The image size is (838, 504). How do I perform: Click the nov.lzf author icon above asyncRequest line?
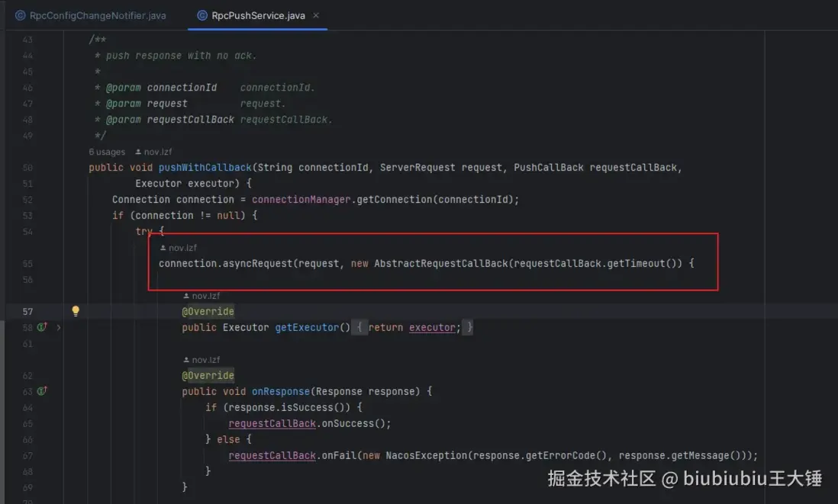tap(163, 247)
